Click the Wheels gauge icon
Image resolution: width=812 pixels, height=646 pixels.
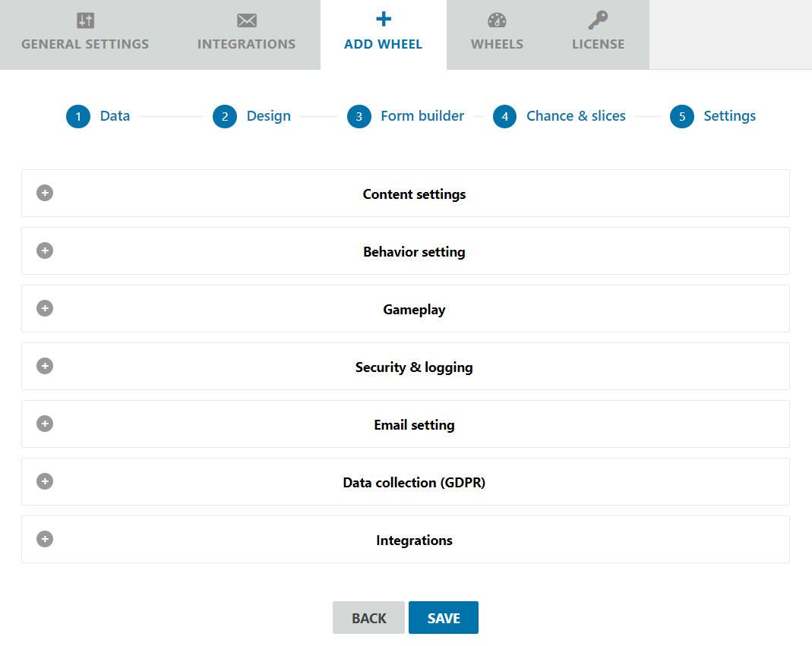point(497,20)
